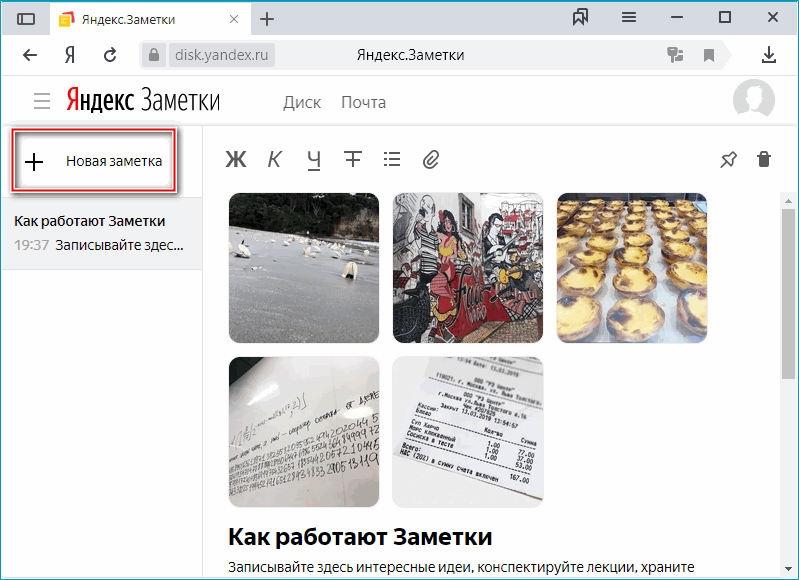Select the Яндекс.Заметки browser tab
799x580 pixels.
[148, 19]
